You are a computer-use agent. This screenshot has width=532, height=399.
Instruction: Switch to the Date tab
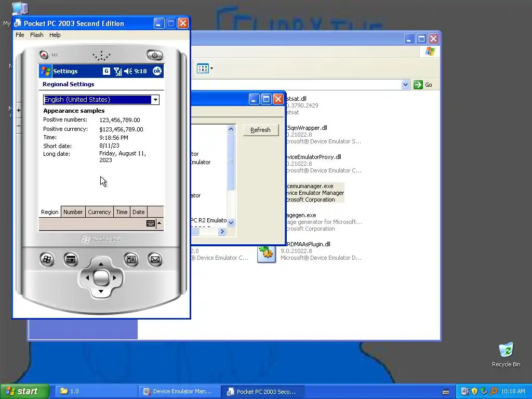[138, 212]
